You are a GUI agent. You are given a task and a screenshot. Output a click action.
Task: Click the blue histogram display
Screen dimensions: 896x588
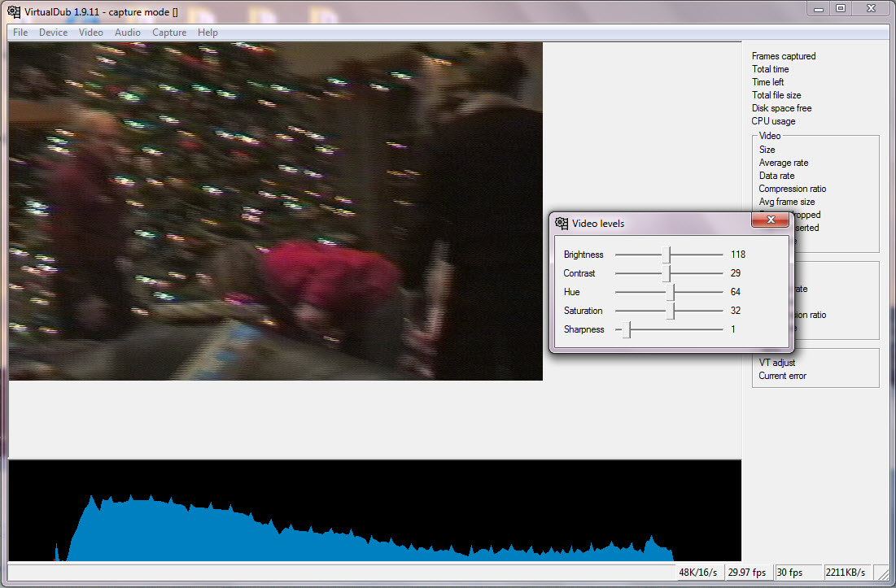click(x=375, y=511)
